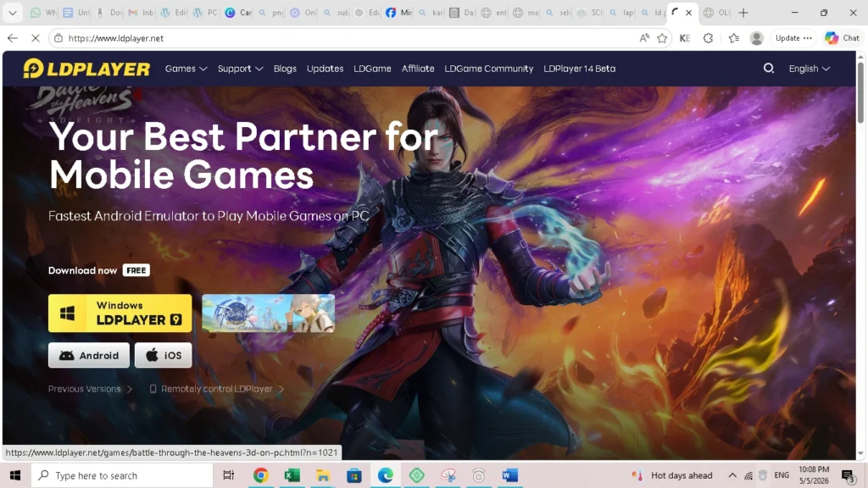
Task: Open the tab search dropdown arrow
Action: (12, 12)
